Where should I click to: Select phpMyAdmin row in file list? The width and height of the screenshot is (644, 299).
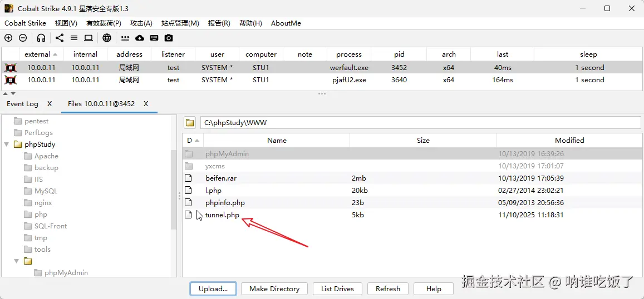pyautogui.click(x=411, y=154)
